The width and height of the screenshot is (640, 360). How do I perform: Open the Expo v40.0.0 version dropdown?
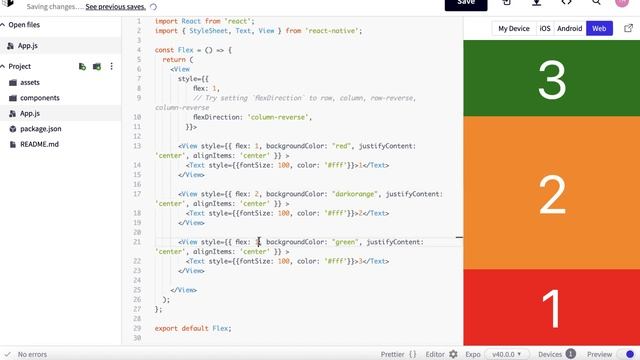coord(507,354)
